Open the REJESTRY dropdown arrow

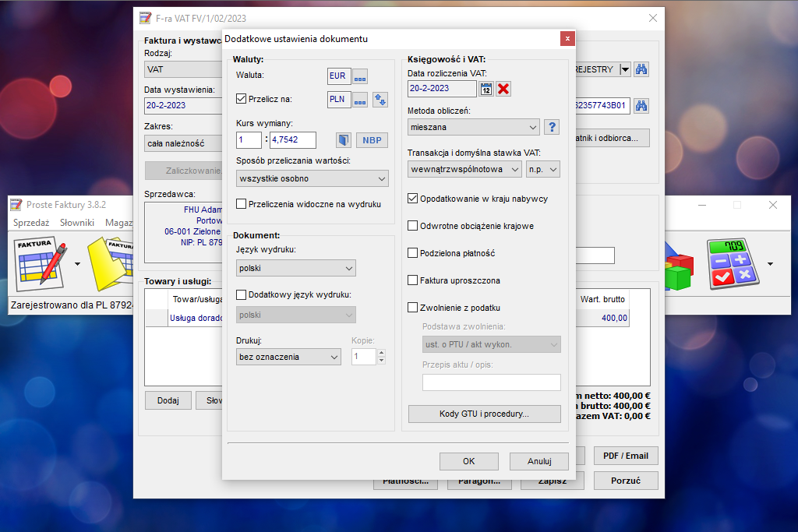pyautogui.click(x=625, y=69)
